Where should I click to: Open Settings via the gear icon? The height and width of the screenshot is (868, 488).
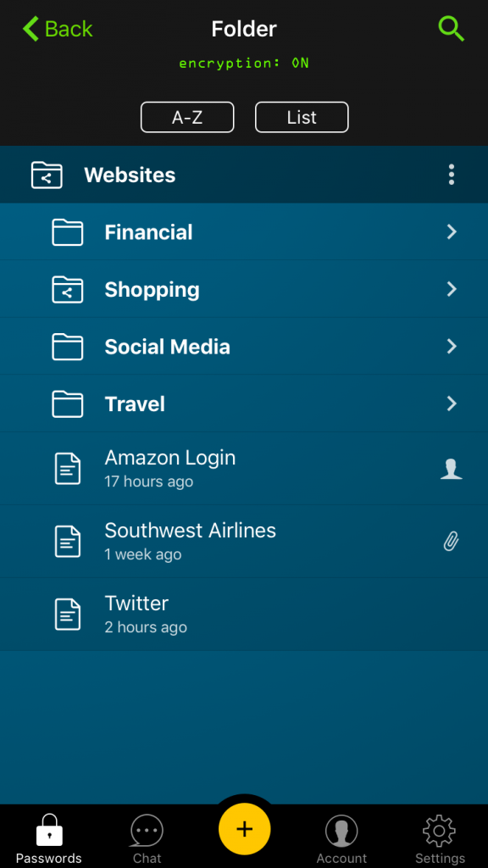tap(439, 833)
